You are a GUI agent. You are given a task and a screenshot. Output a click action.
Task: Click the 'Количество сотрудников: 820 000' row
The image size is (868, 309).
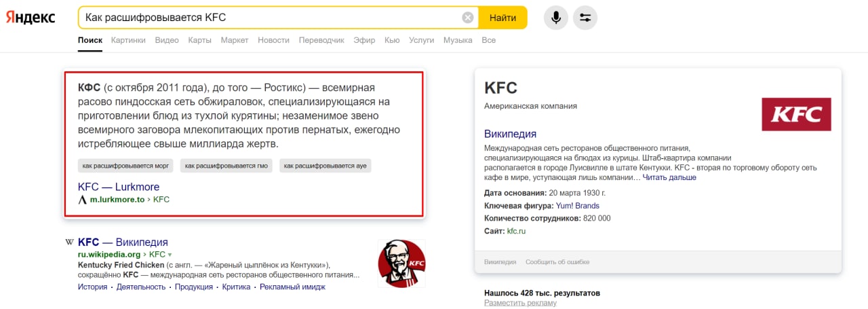click(547, 218)
